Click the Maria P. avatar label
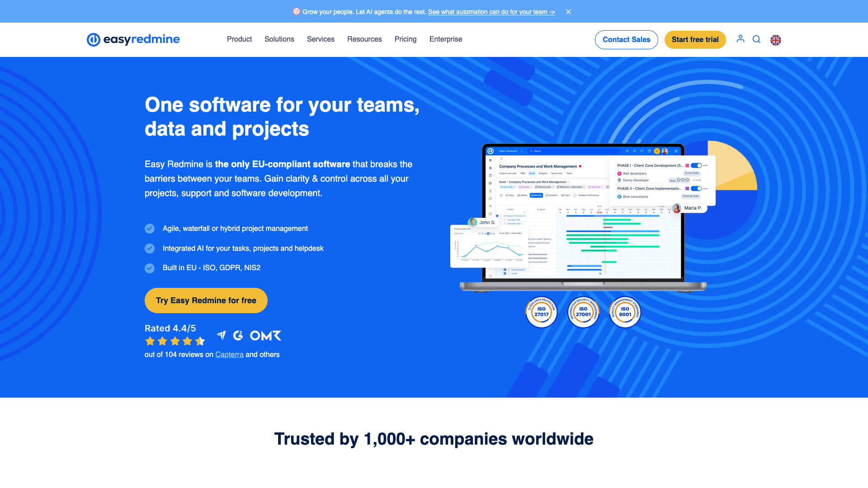 (689, 208)
